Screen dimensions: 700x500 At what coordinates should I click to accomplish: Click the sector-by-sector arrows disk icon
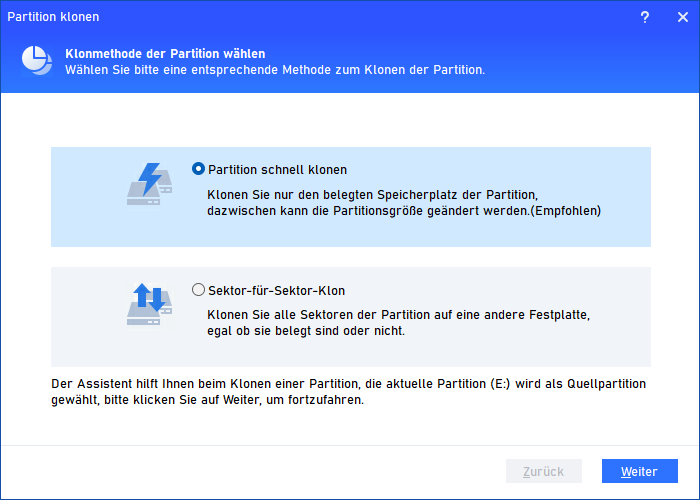(148, 304)
